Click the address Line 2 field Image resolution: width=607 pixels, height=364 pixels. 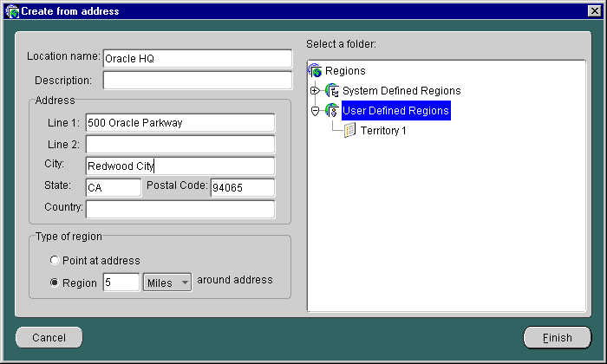coord(180,144)
